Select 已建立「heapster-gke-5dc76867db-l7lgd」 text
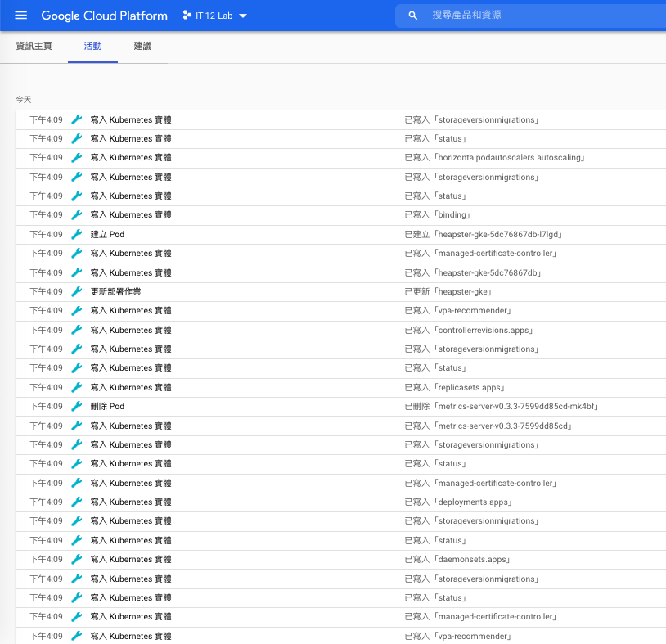Viewport: 666px width, 644px height. (483, 235)
